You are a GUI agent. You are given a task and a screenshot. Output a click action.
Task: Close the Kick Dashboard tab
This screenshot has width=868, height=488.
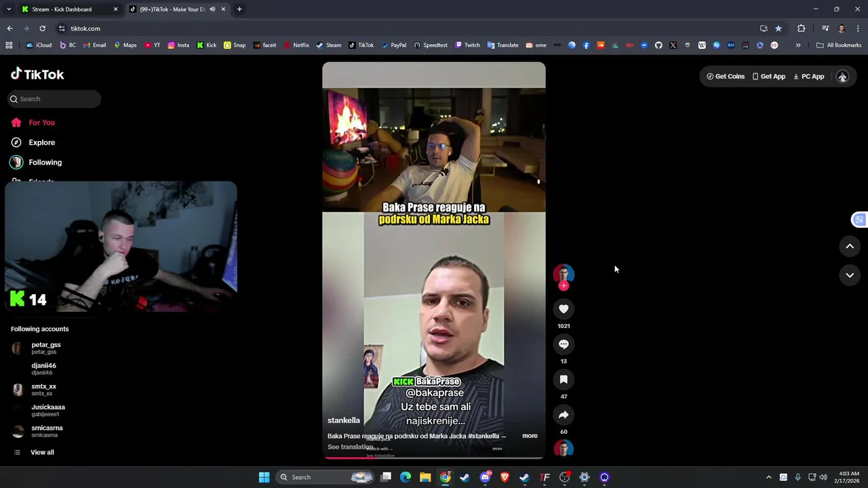click(115, 9)
